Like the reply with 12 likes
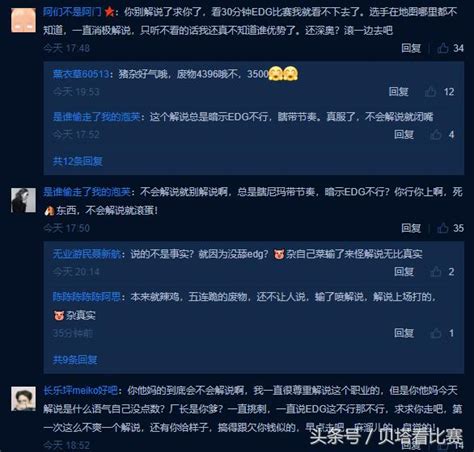This screenshot has width=474, height=452. point(430,91)
